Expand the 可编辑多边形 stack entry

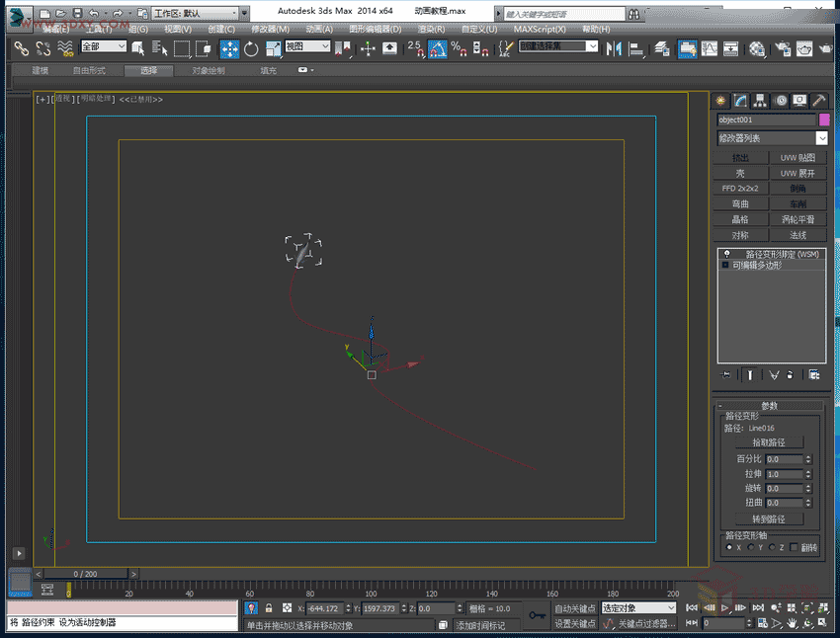(725, 265)
